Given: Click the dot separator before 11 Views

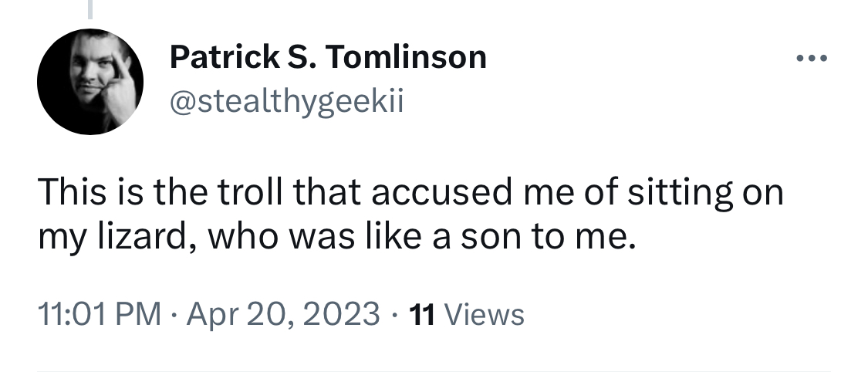Looking at the screenshot, I should coord(395,315).
